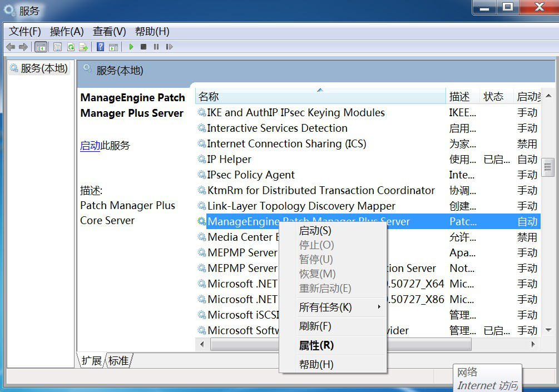Click the Not... description cell

click(x=462, y=268)
